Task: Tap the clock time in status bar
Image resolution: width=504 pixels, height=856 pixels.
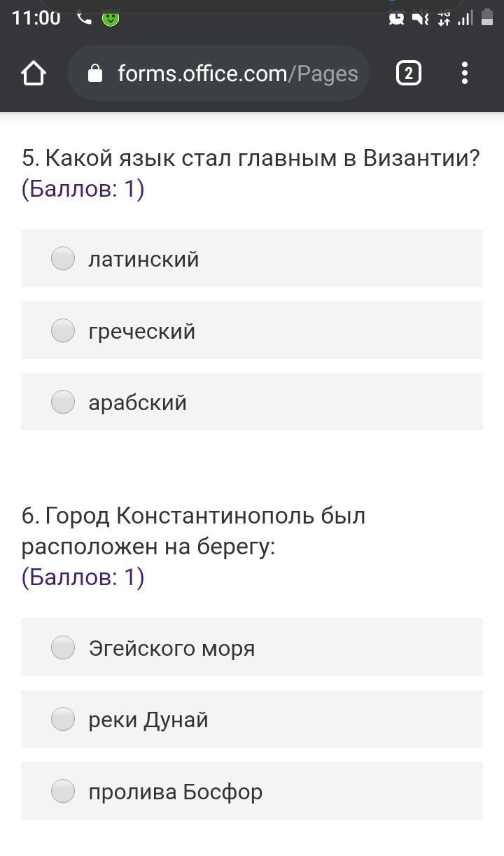Action: (36, 18)
